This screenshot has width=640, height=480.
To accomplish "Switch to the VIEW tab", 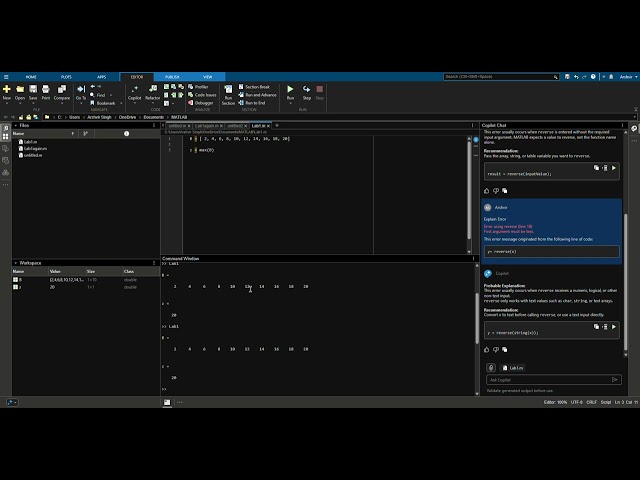I will click(x=208, y=77).
